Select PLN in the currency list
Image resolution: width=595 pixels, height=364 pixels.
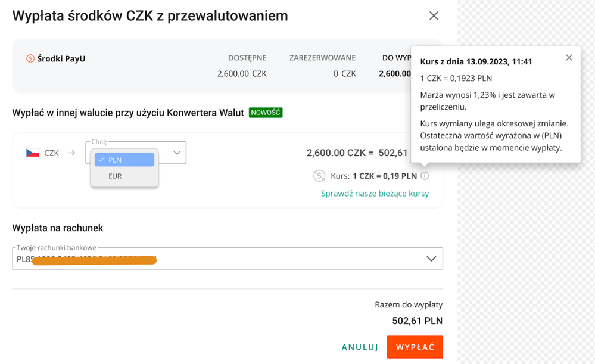(x=122, y=160)
